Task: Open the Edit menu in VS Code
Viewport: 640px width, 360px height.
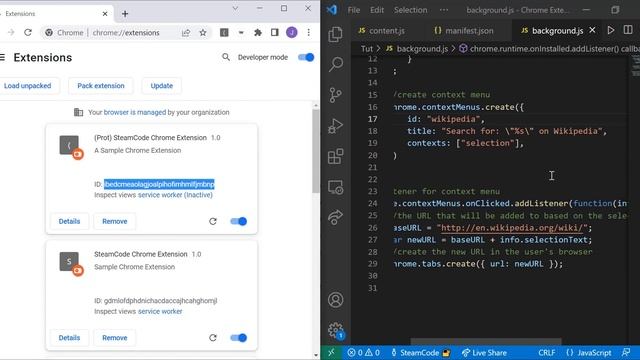Action: coord(377,10)
